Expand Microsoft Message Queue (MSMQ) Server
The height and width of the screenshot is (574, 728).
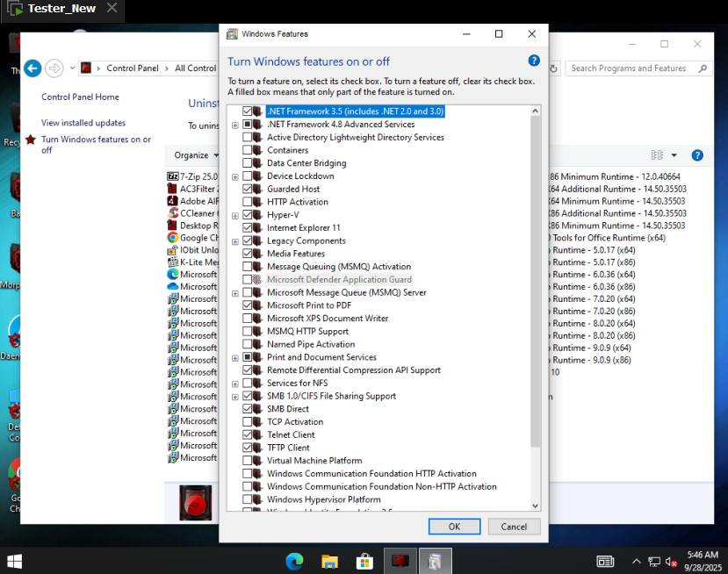(x=235, y=294)
